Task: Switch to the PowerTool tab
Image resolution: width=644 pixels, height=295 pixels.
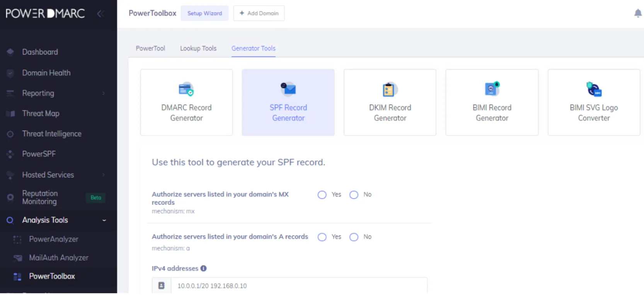Action: pos(150,48)
